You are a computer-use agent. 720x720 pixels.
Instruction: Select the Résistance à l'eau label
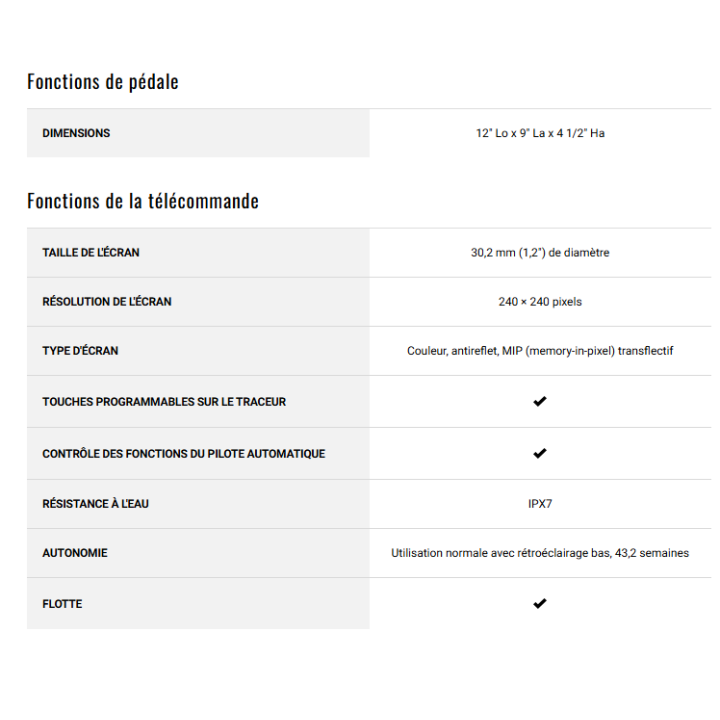pyautogui.click(x=95, y=503)
